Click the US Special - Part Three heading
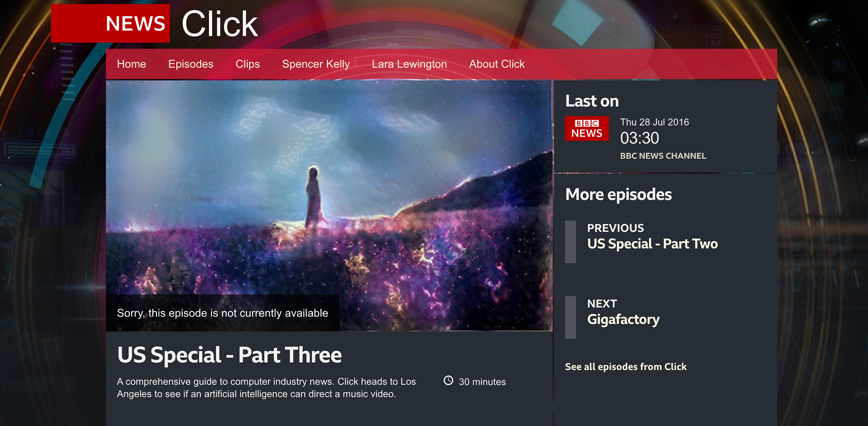This screenshot has height=426, width=868. tap(229, 355)
